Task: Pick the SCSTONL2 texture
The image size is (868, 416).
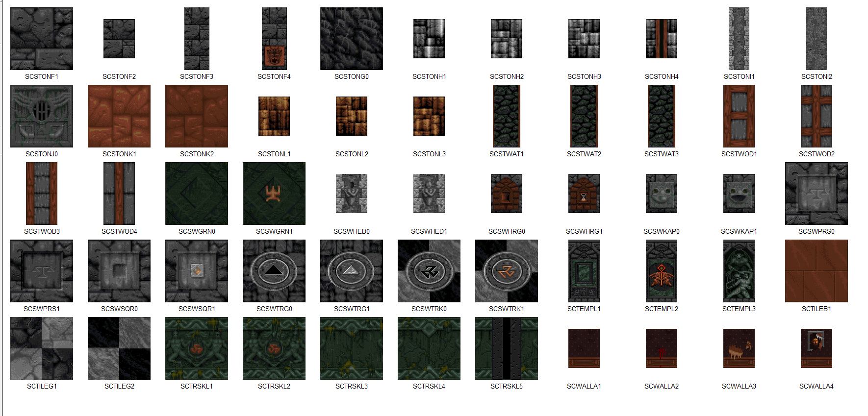Action: [x=352, y=116]
